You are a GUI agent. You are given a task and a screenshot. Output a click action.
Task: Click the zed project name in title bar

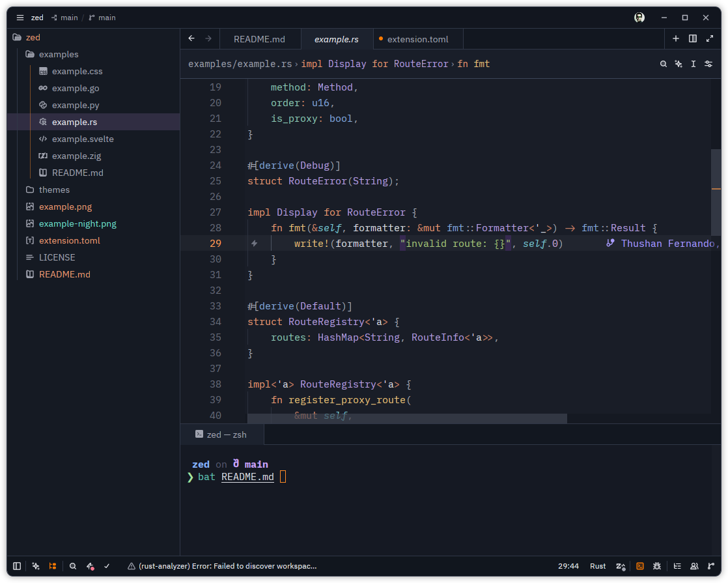click(x=37, y=18)
